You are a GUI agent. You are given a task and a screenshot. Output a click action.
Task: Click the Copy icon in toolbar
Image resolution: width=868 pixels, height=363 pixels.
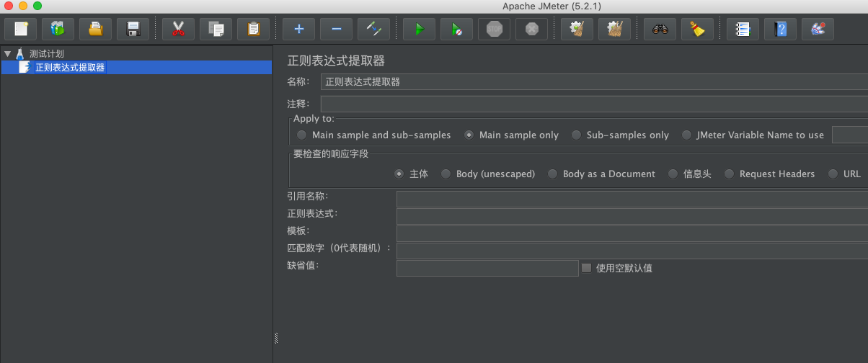point(216,29)
